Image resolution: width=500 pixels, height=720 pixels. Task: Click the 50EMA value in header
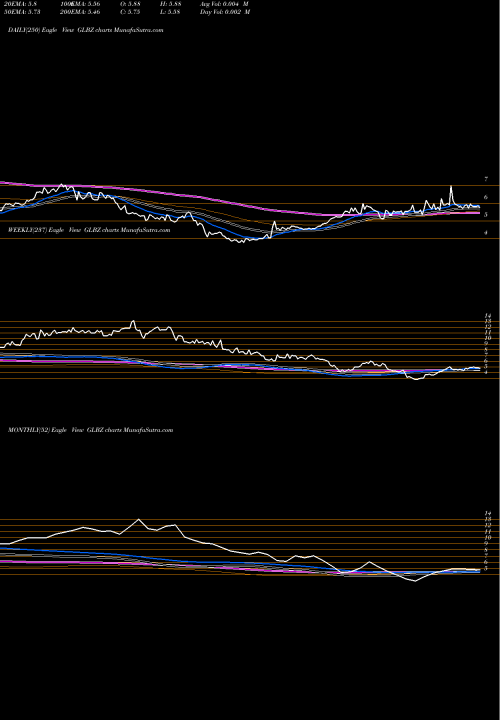pyautogui.click(x=21, y=12)
